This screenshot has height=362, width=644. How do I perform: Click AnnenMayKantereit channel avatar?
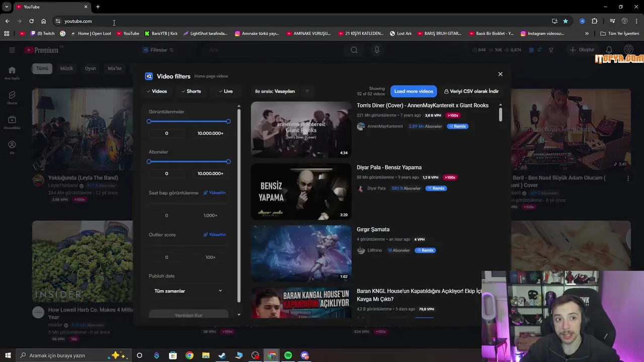point(361,126)
